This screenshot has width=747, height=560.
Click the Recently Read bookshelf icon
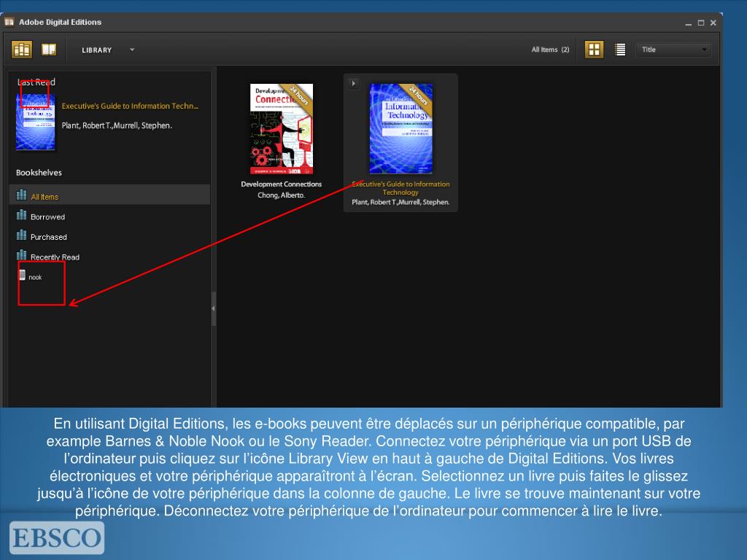click(x=21, y=254)
